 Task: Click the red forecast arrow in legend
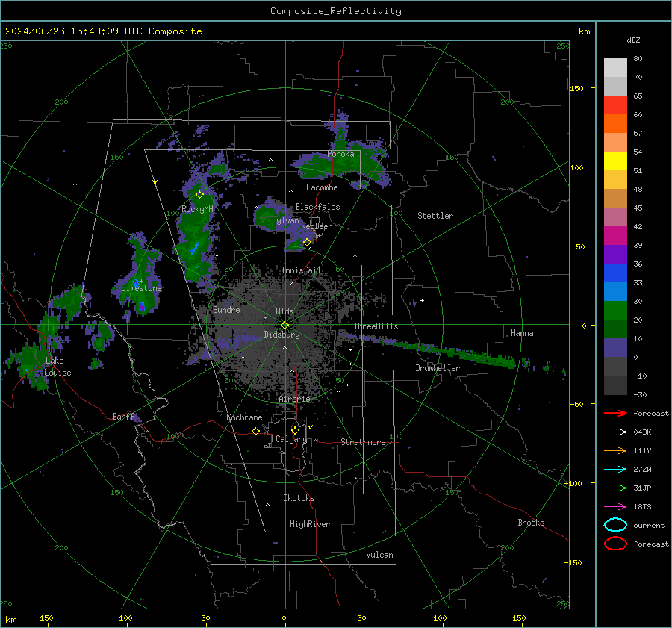point(615,413)
